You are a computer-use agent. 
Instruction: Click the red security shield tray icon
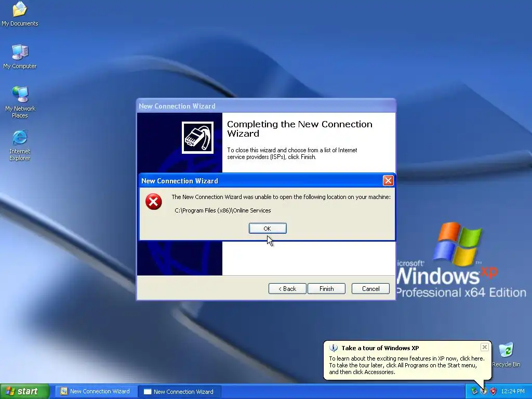point(494,391)
